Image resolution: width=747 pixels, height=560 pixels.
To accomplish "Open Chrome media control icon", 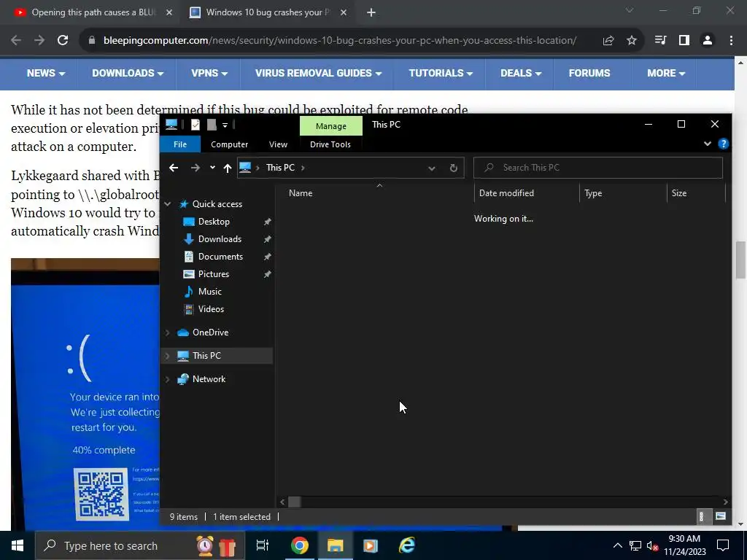I will [660, 41].
